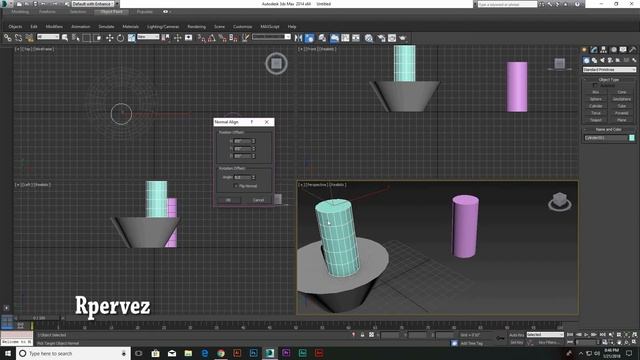Select the Lights category icon
Viewport: 640px width, 360px height.
point(602,60)
